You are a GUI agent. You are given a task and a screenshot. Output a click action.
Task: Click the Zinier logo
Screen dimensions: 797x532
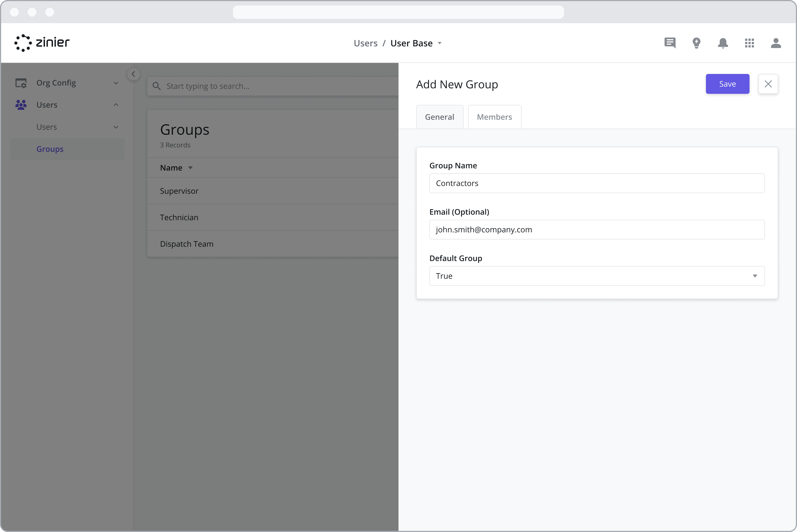[42, 43]
